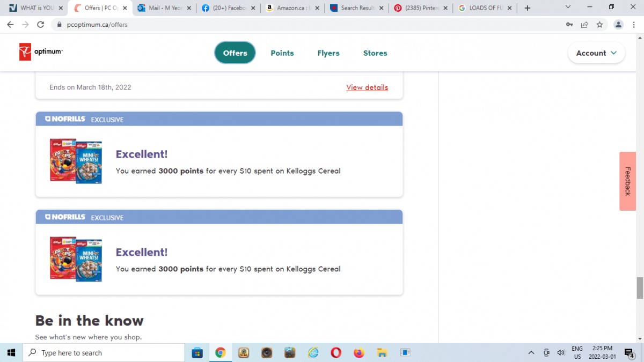
Task: Click the Be in the know heading
Action: [89, 321]
